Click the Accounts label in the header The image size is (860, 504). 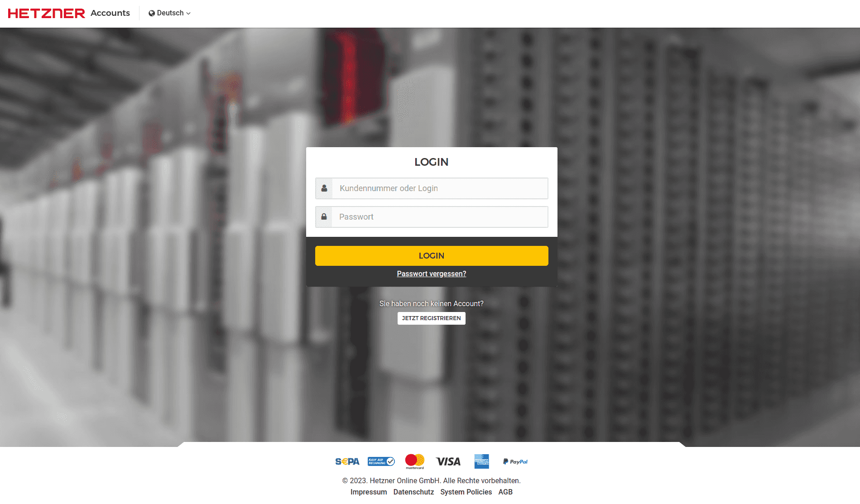pyautogui.click(x=110, y=13)
